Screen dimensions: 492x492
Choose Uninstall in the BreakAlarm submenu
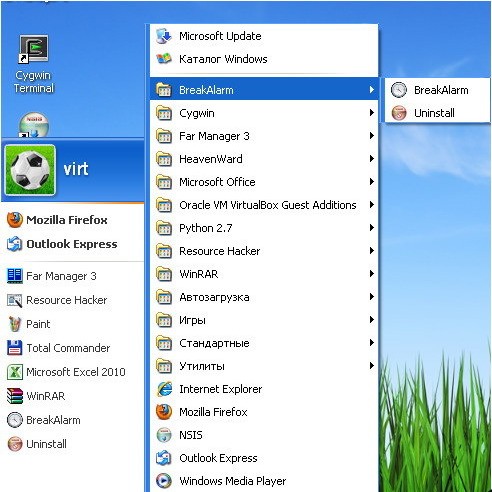pyautogui.click(x=437, y=113)
